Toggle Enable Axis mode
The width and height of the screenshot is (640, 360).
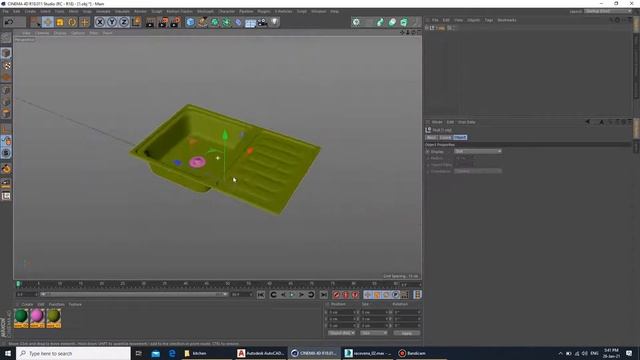[6, 129]
